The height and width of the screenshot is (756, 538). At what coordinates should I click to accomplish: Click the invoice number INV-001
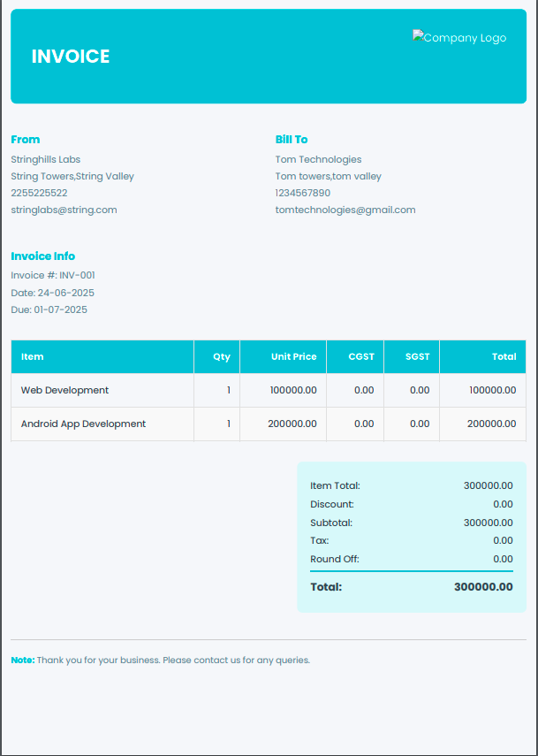(77, 275)
